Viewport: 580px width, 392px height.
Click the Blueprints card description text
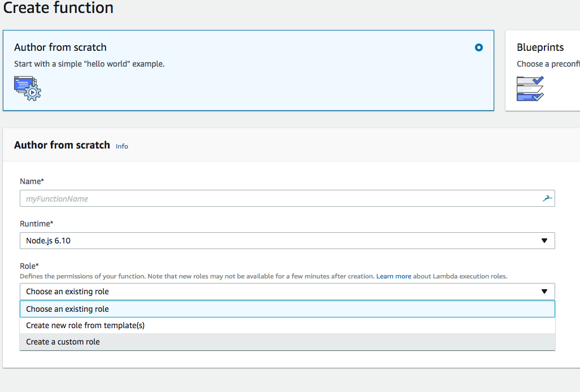point(547,64)
